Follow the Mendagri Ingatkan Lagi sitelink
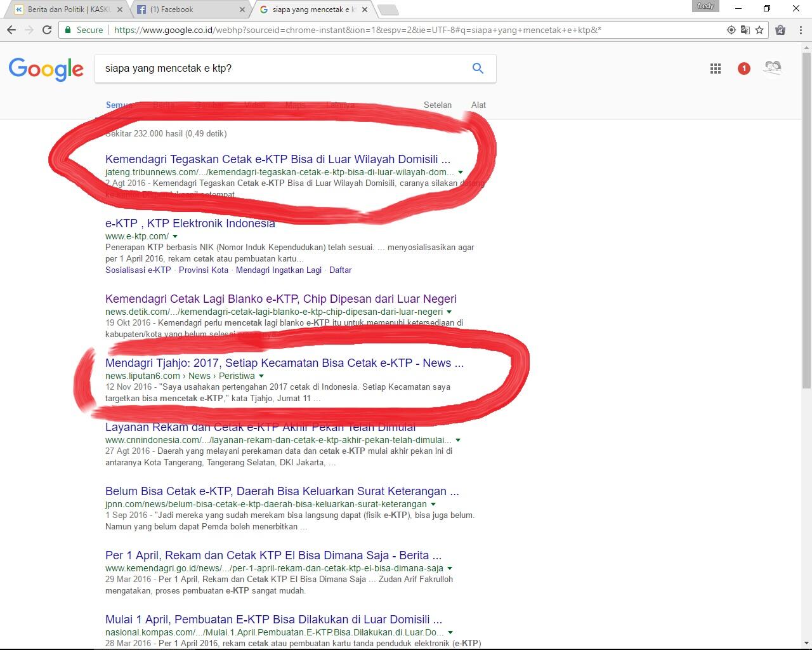 [278, 270]
